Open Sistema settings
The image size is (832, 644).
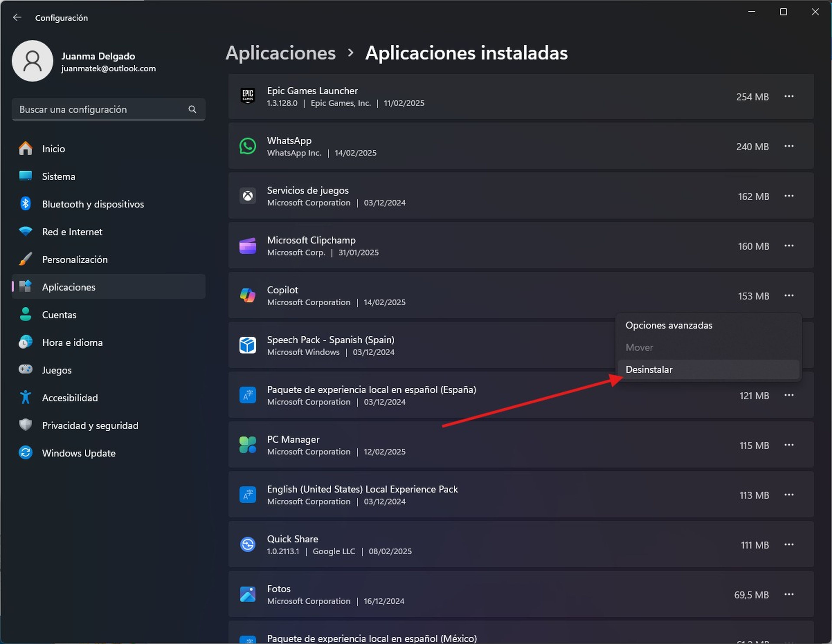coord(109,176)
